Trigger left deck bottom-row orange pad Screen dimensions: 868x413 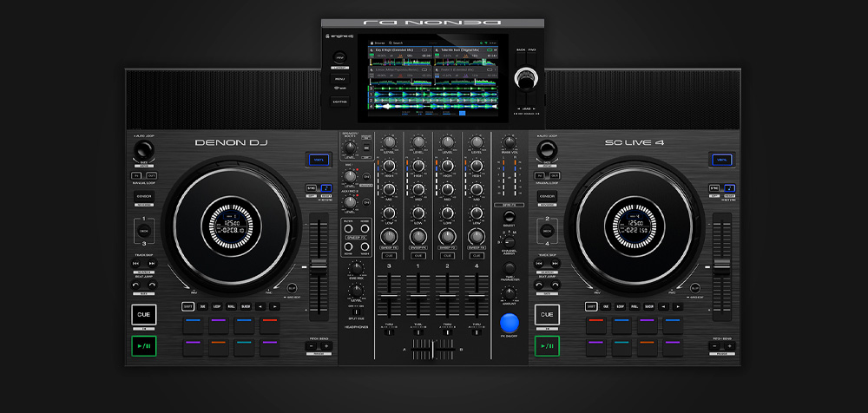click(219, 348)
